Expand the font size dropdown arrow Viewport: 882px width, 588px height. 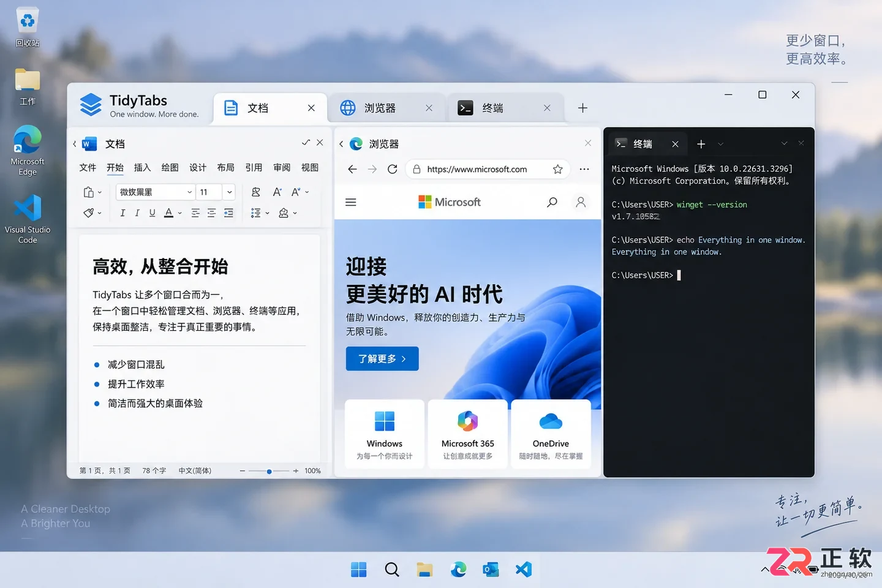230,192
